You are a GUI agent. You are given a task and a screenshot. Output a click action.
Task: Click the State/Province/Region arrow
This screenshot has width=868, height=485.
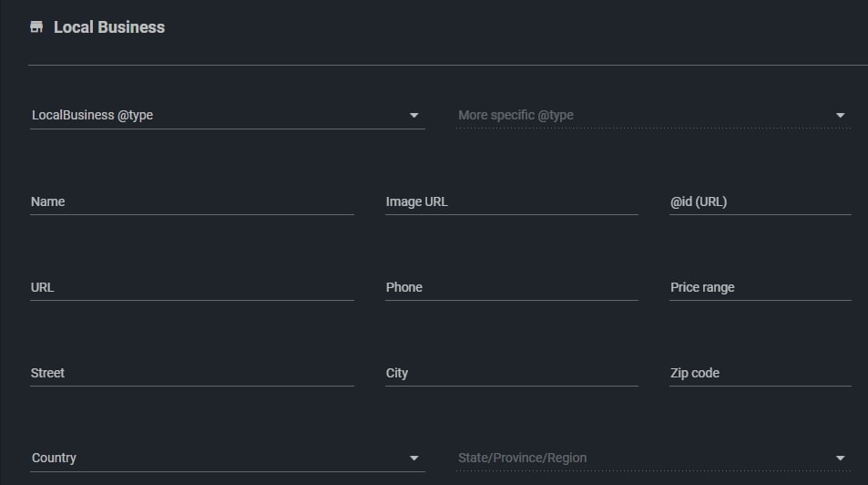[x=841, y=459]
